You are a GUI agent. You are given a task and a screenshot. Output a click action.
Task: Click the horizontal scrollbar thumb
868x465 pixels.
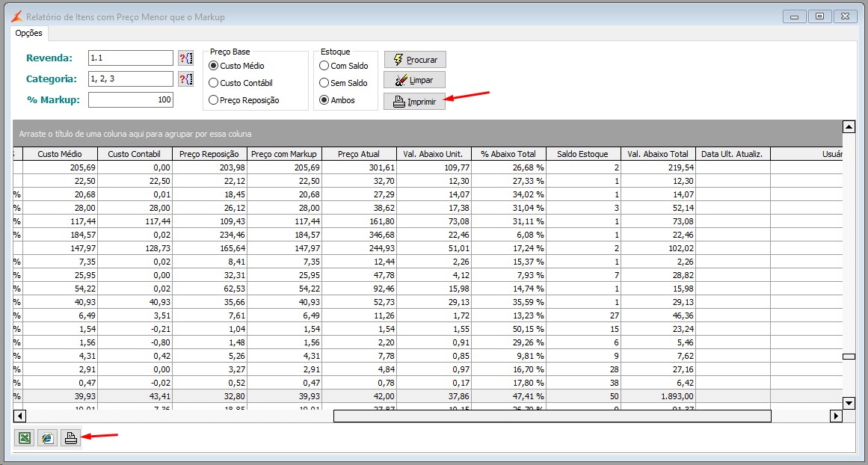[552, 416]
